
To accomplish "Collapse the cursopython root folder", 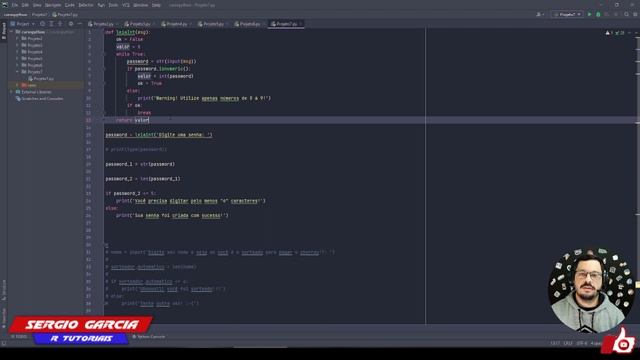I will (12, 32).
